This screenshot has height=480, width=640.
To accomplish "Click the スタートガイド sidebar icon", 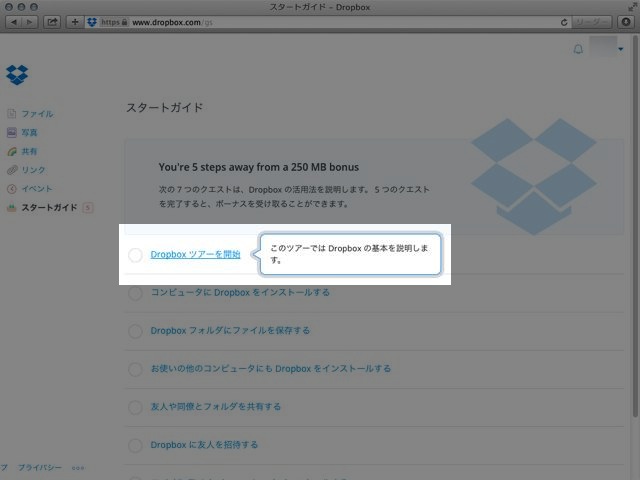I will [11, 207].
